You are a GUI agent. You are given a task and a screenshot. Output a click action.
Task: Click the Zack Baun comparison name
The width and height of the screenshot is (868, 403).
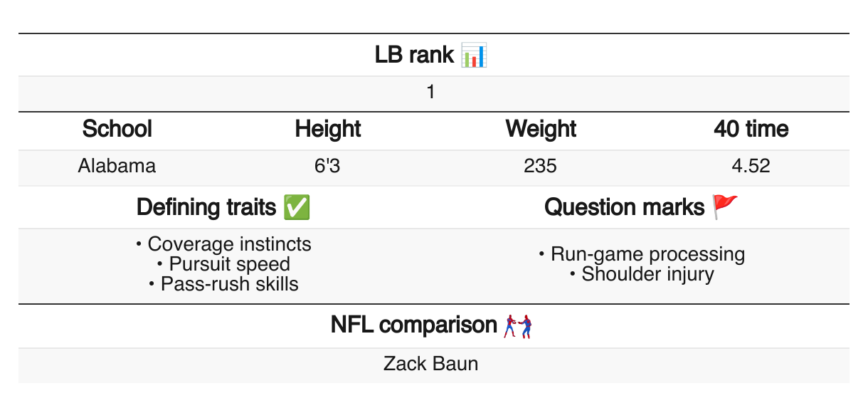click(431, 365)
